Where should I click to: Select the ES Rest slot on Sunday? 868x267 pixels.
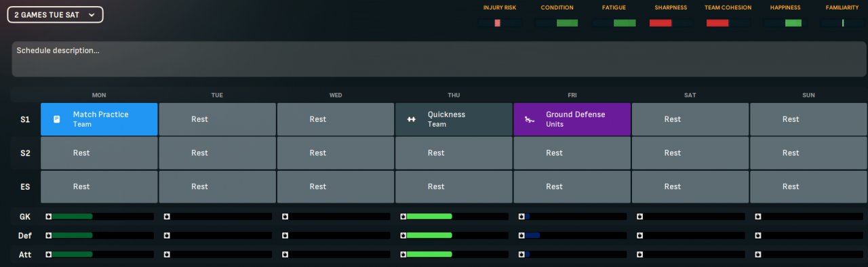[808, 186]
